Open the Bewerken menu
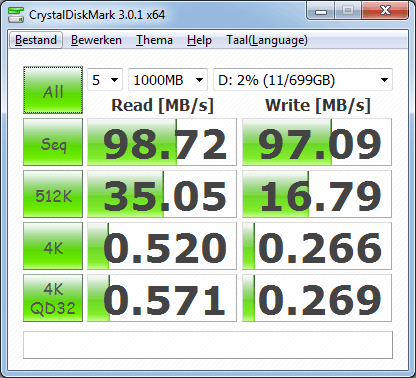The image size is (416, 378). pos(96,40)
